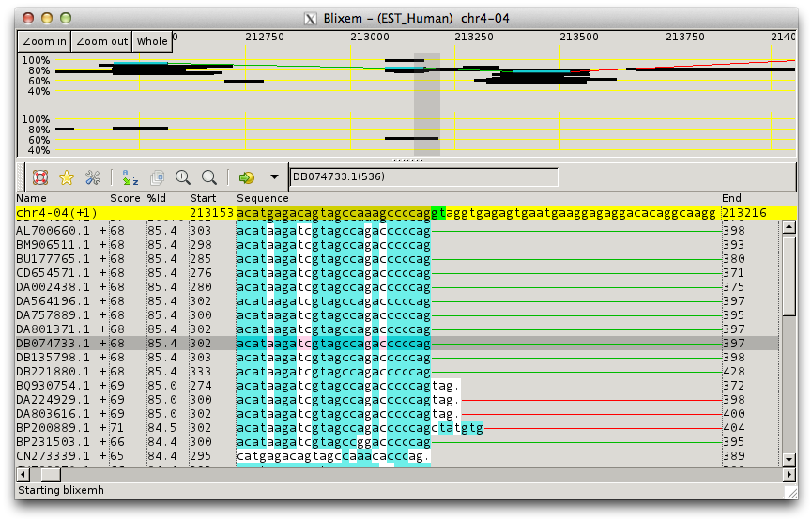Click 'Starting blixemh' status bar text

[x=61, y=490]
